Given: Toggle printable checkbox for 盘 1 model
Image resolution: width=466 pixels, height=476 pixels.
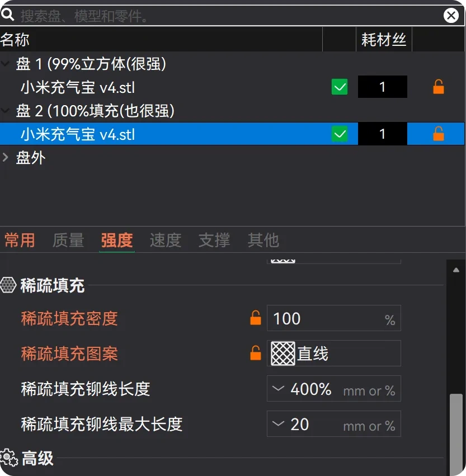Looking at the screenshot, I should coord(340,87).
